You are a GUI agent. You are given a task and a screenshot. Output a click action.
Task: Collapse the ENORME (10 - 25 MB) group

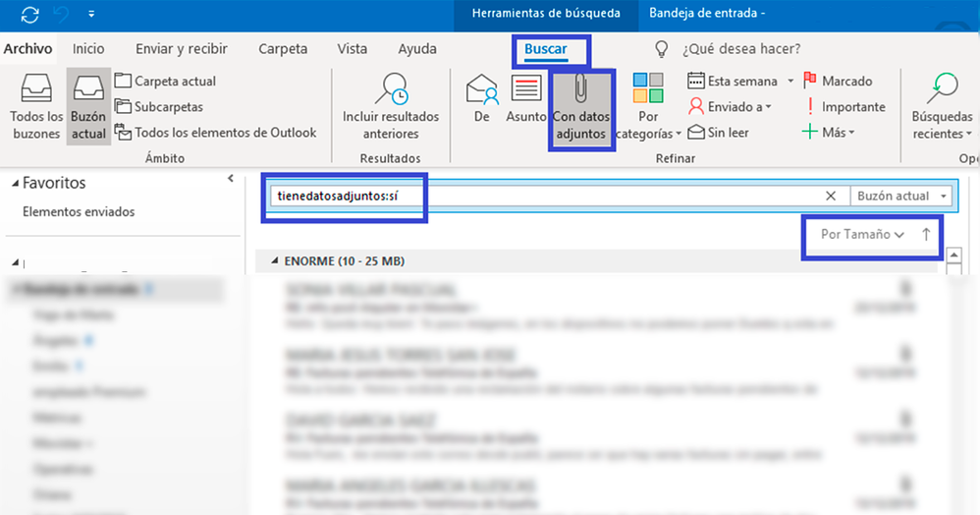[x=274, y=260]
